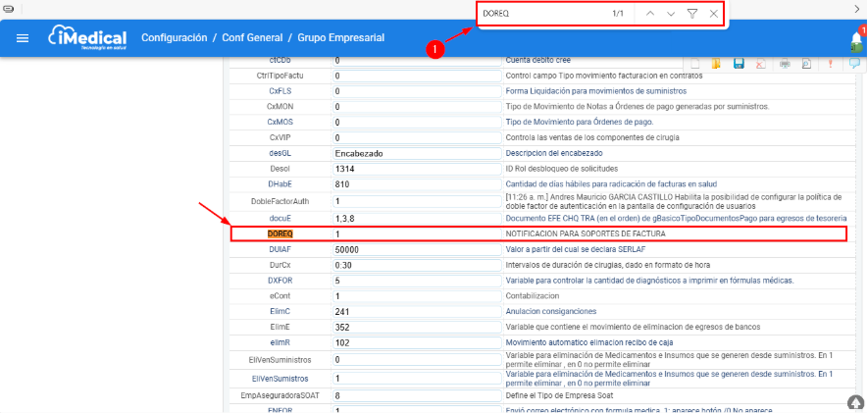Click the DUIAF value field showing 50000
Screen dimensions: 868x413
[416, 249]
